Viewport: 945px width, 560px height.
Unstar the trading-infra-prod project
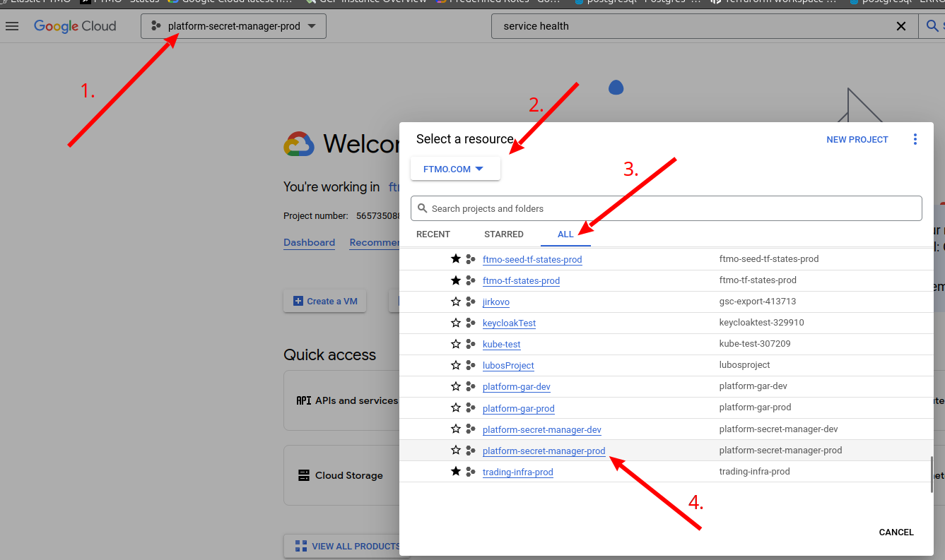tap(456, 471)
